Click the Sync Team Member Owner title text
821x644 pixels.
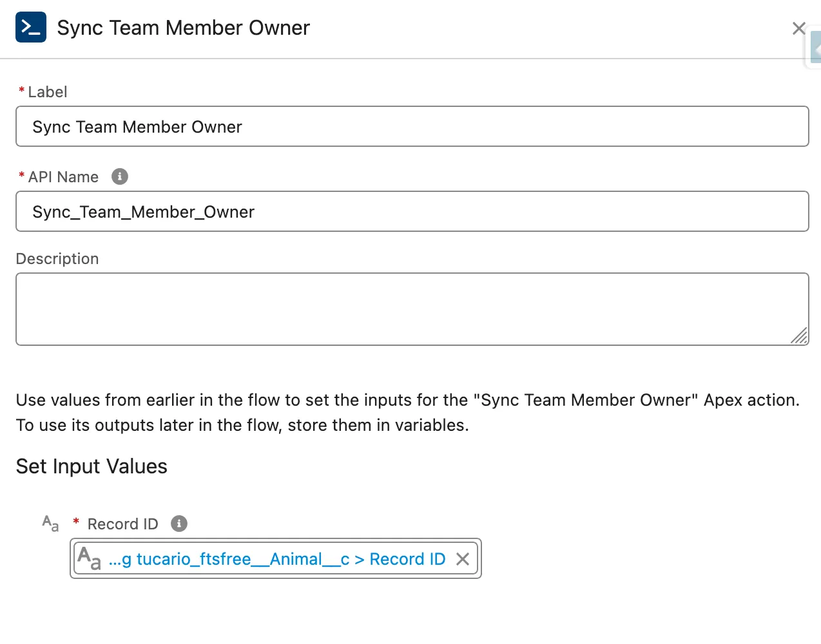[182, 27]
